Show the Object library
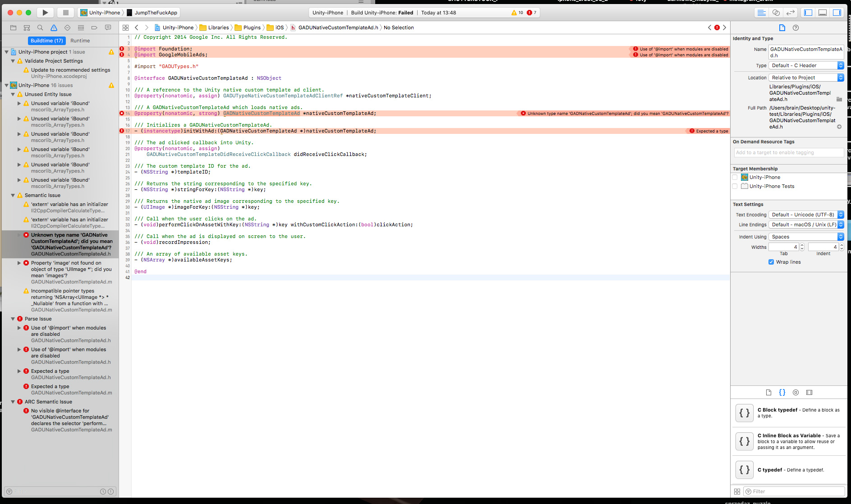 (x=796, y=392)
